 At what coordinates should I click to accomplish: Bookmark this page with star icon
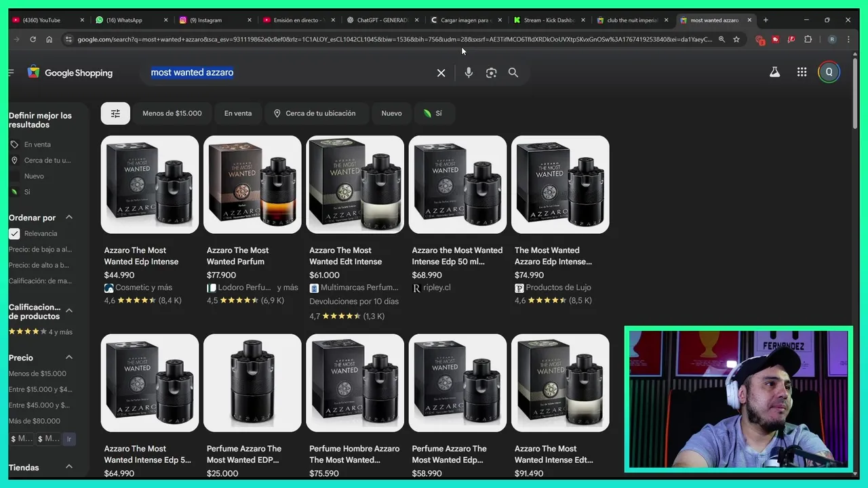click(x=736, y=39)
